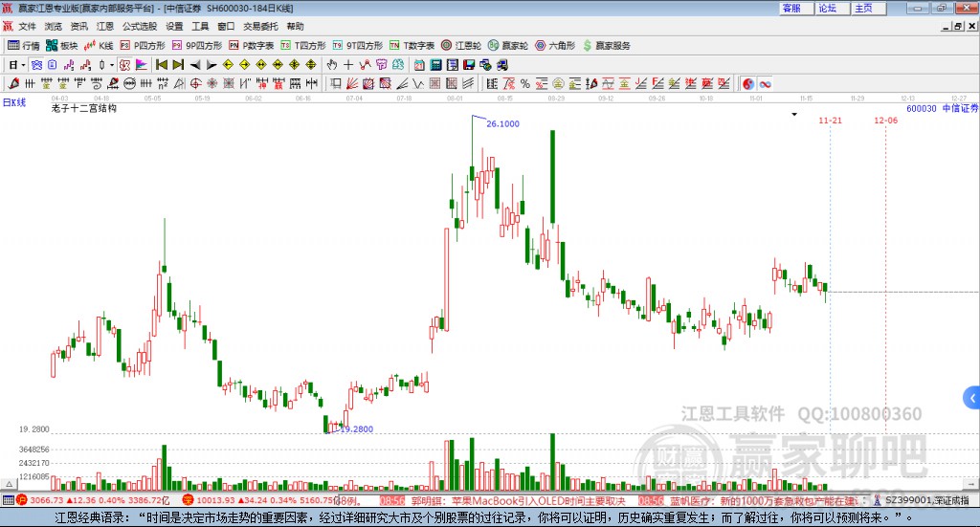Click the 论坛 forum button
980x527 pixels.
(x=832, y=8)
